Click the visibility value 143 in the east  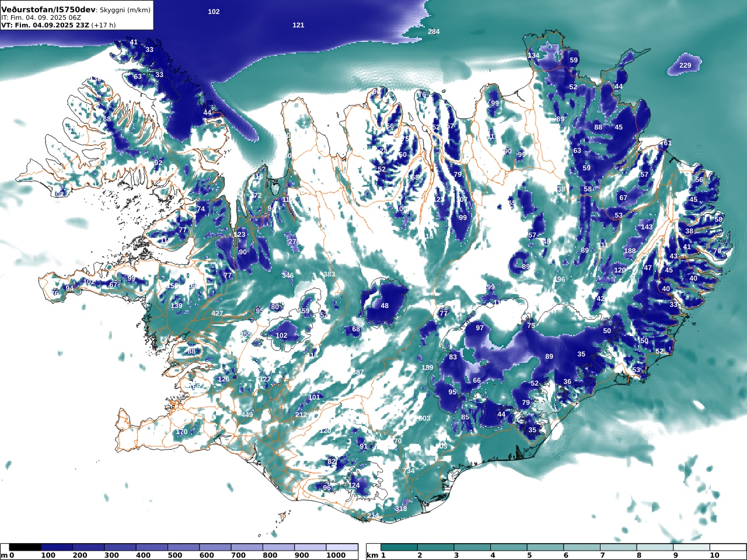(x=647, y=227)
